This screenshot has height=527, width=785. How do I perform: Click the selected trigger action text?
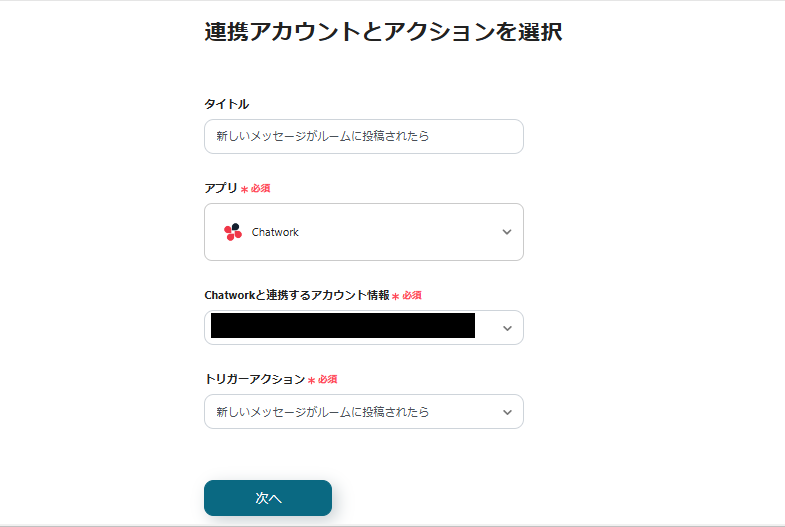tap(323, 411)
